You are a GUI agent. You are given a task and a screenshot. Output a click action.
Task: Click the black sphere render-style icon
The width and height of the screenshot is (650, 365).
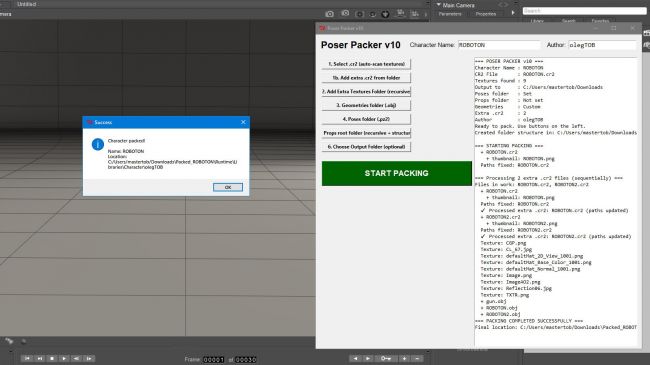tap(386, 14)
